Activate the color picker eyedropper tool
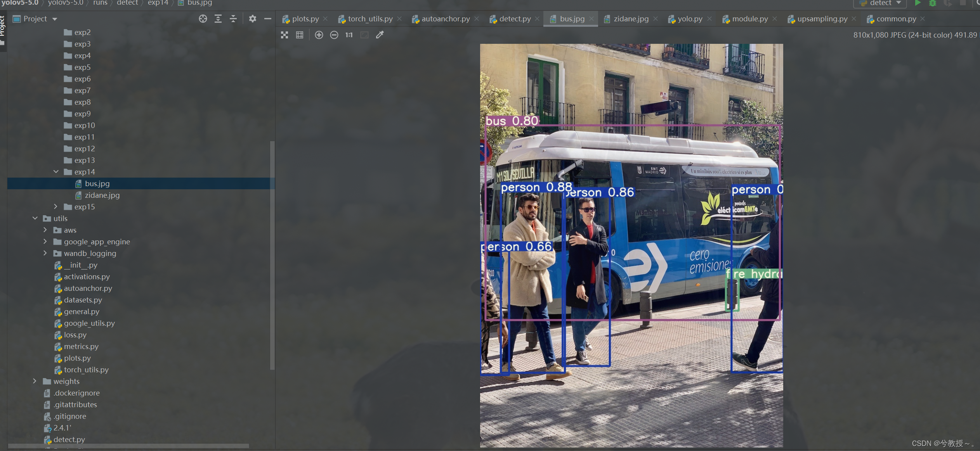This screenshot has height=451, width=980. [x=380, y=35]
